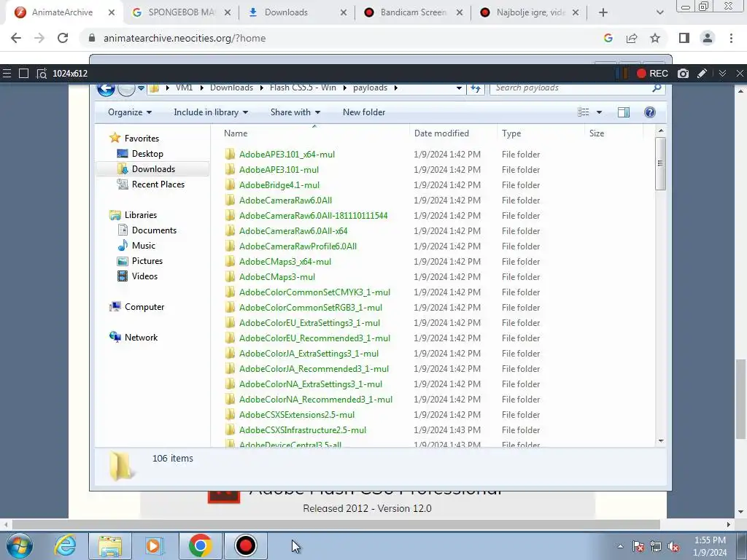Sort by Date modified column
The image size is (747, 560).
point(452,133)
